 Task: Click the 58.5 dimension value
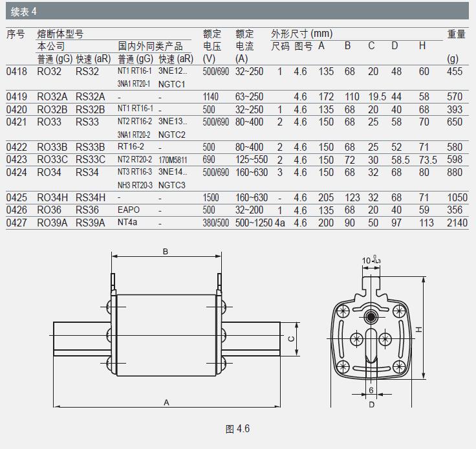coord(400,160)
